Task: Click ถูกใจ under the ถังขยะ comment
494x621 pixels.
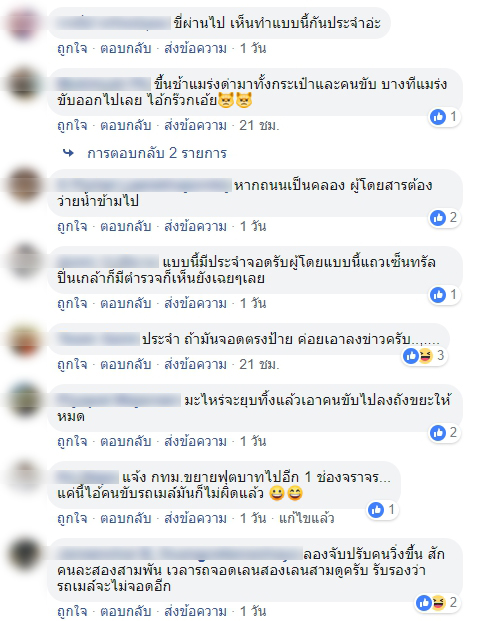Action: [x=72, y=442]
